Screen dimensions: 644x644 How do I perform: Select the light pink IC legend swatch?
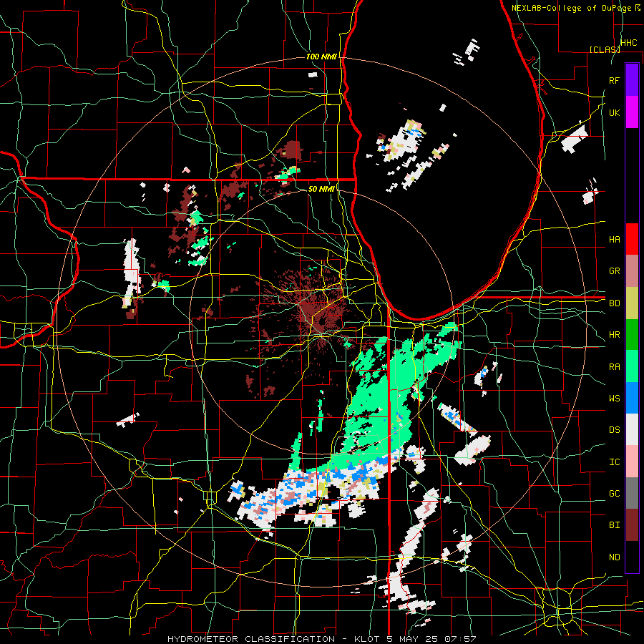tap(632, 462)
